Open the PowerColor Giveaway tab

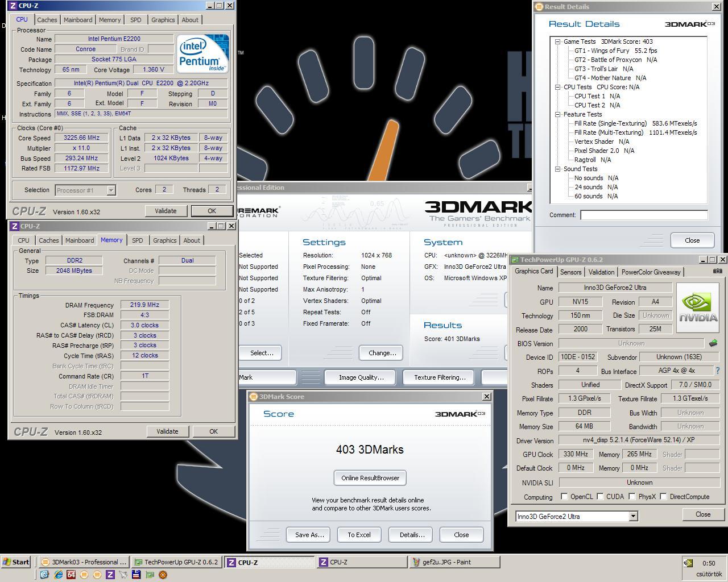(x=651, y=272)
